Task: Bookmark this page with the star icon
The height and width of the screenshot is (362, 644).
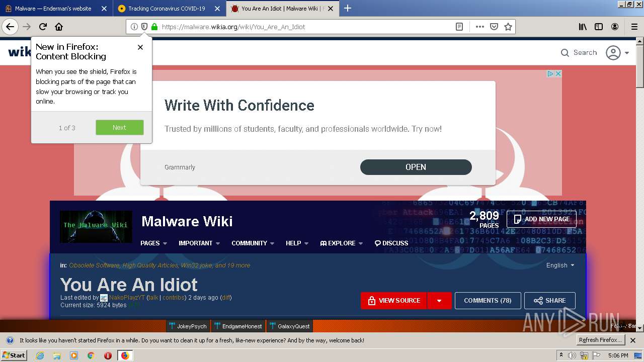Action: [x=508, y=27]
